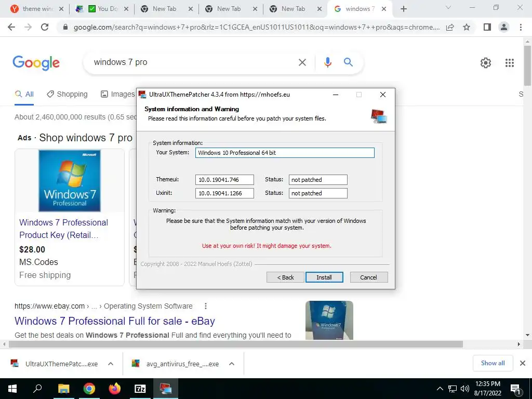This screenshot has height=399, width=532.
Task: Click the horizontal scrollbar of the page
Action: tap(236, 344)
